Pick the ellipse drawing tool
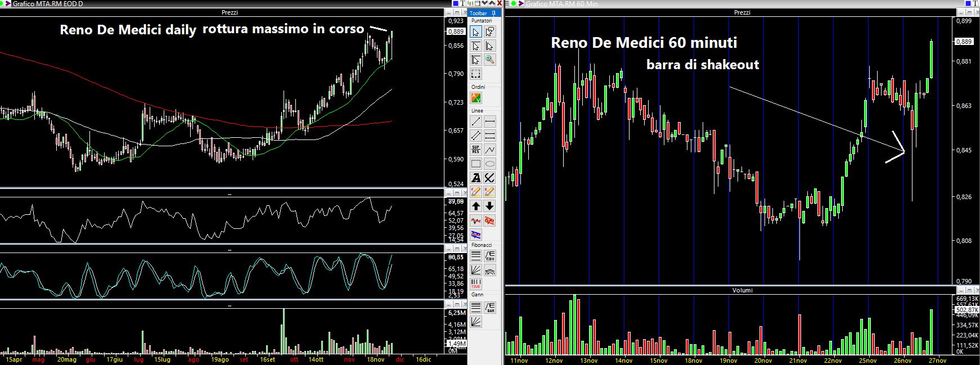980x365 pixels. pos(490,164)
